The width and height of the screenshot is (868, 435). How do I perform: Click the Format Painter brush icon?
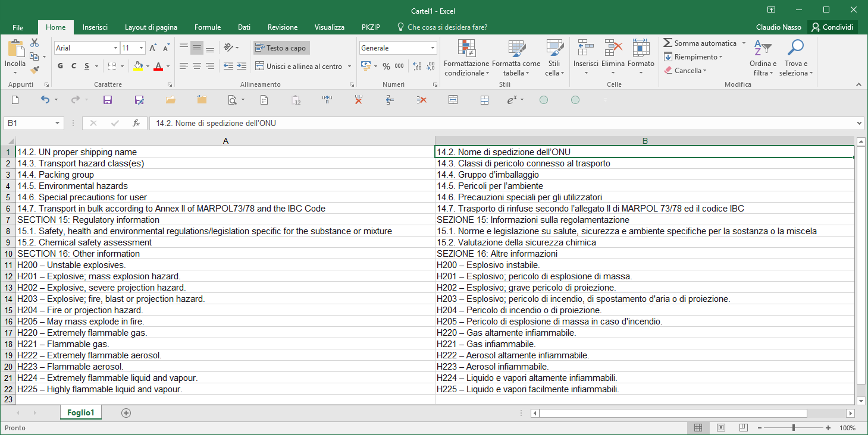(35, 70)
